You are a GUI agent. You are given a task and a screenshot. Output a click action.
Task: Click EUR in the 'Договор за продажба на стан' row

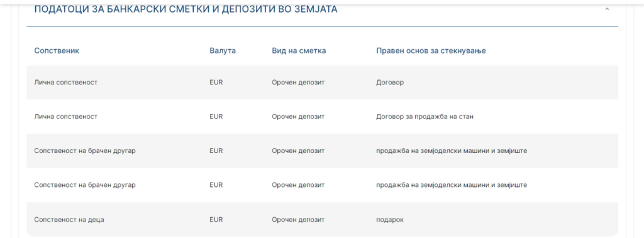click(216, 116)
